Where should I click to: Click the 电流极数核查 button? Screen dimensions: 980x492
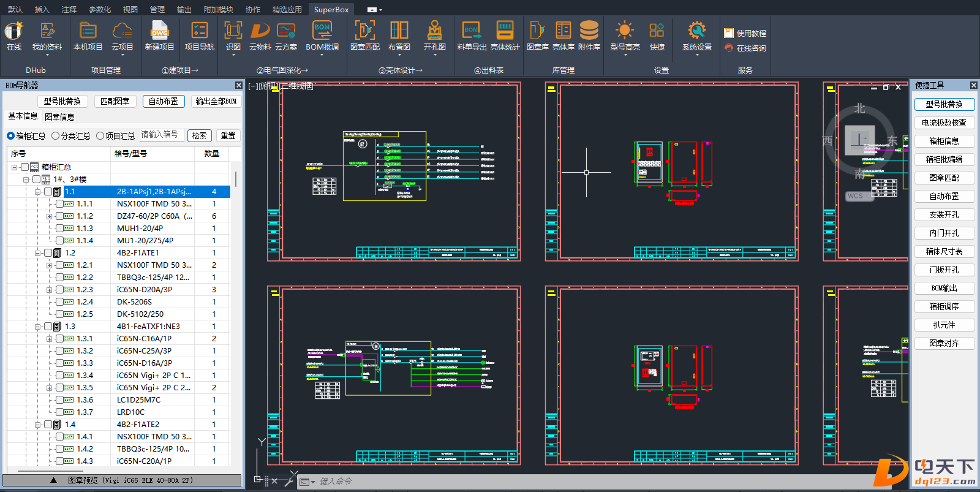944,123
